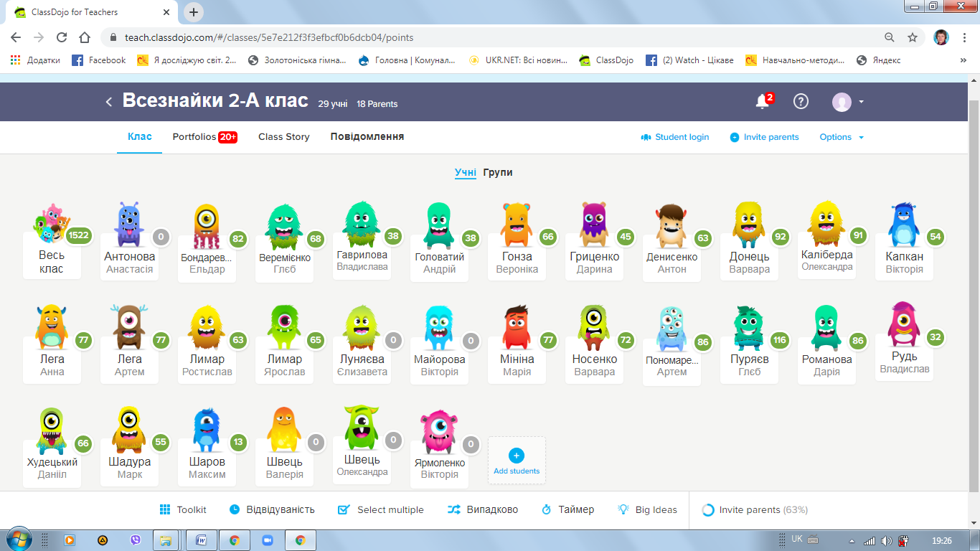This screenshot has height=551, width=980.
Task: Open the Додатки apps shortcut
Action: tap(35, 60)
